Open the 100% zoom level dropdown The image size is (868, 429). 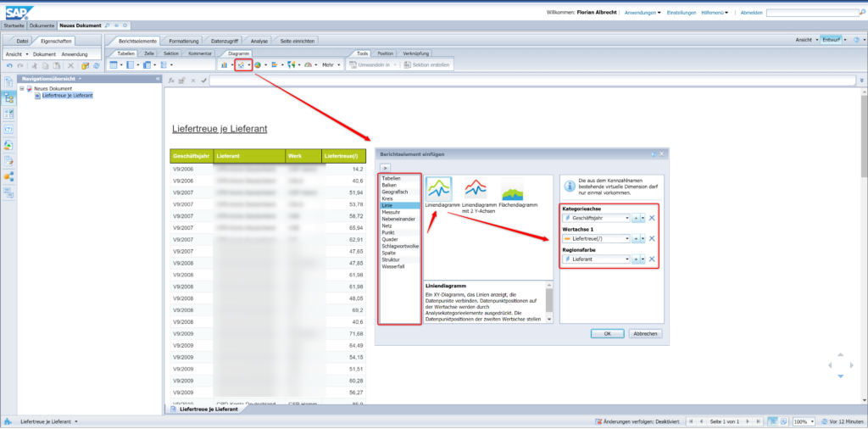tap(810, 421)
